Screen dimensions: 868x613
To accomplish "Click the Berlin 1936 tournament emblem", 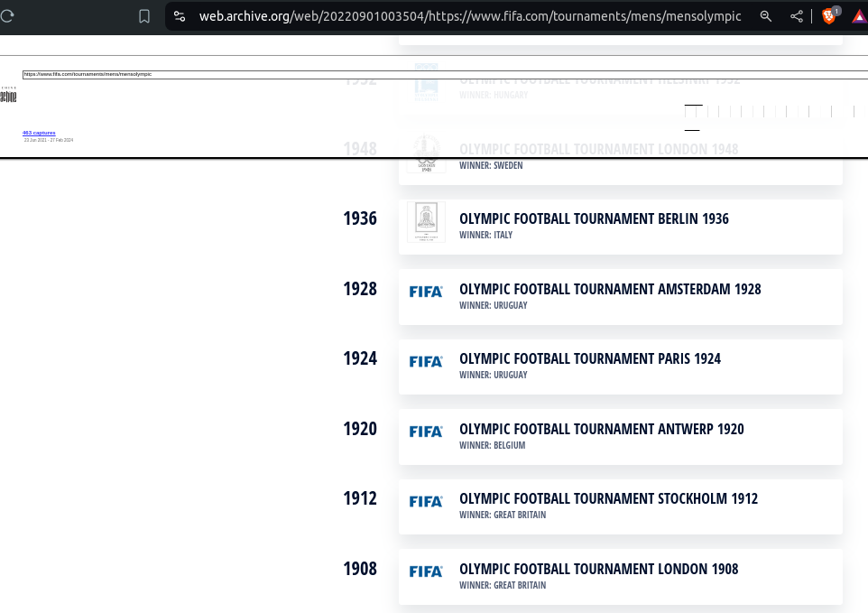I will pyautogui.click(x=426, y=222).
